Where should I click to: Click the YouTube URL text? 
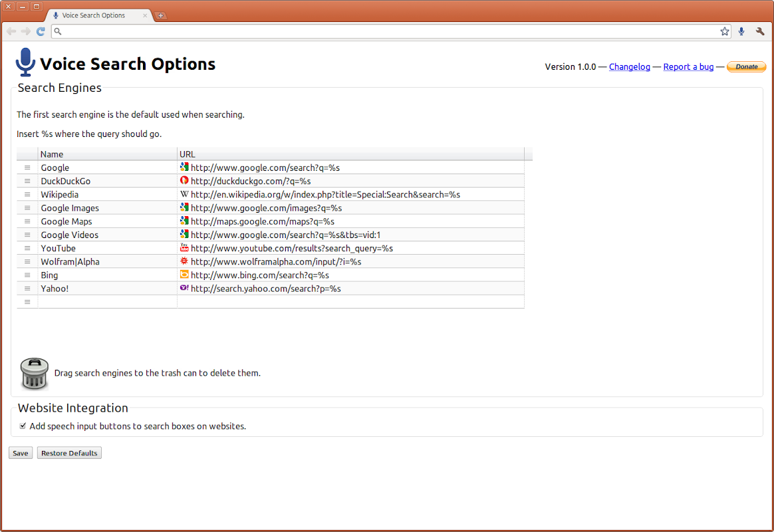(292, 248)
